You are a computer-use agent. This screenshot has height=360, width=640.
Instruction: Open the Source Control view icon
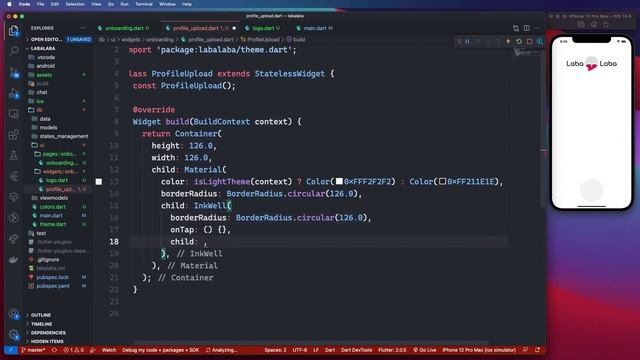13,73
